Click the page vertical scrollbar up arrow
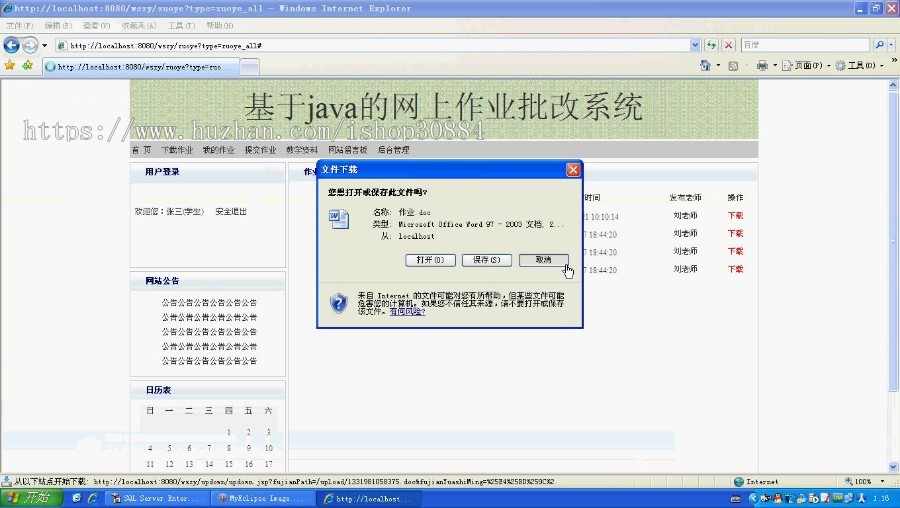Image resolution: width=900 pixels, height=508 pixels. [x=894, y=85]
